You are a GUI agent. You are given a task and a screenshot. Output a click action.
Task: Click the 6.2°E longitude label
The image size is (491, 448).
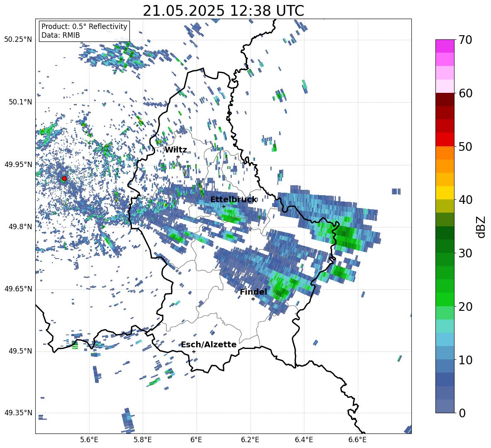click(x=250, y=440)
